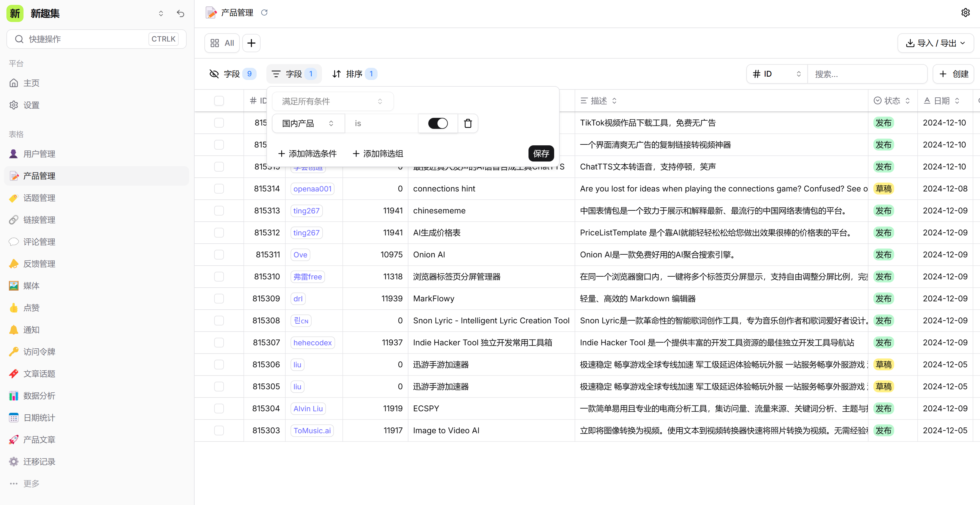The width and height of the screenshot is (980, 505).
Task: Open 媒体 management panel
Action: 31,285
